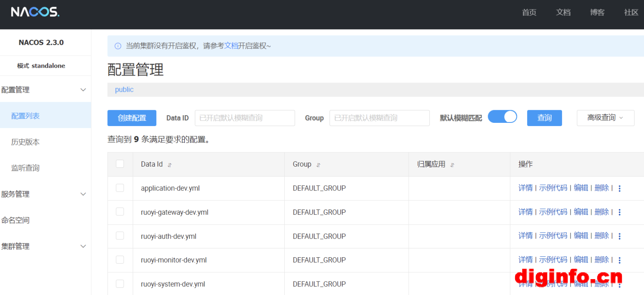Select the application-dev.yml row checkbox
Image resolution: width=644 pixels, height=295 pixels.
pyautogui.click(x=120, y=188)
